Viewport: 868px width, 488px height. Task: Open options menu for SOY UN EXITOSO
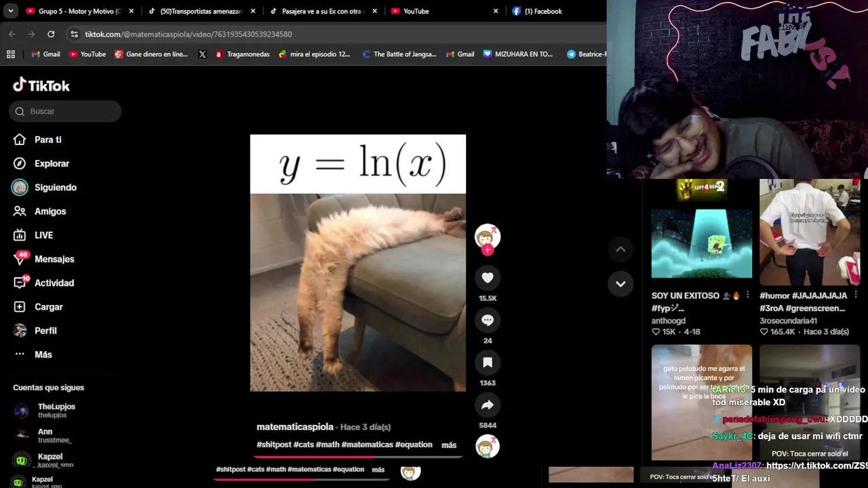point(748,296)
